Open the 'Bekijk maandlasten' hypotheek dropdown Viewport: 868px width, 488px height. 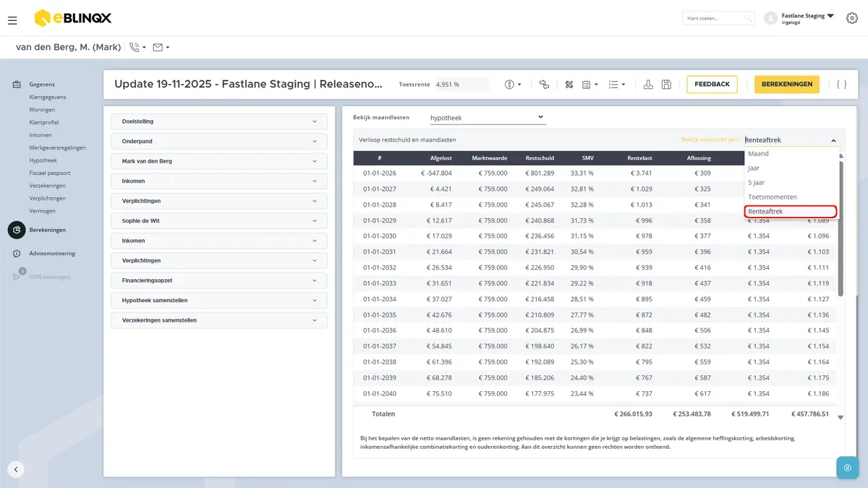(487, 117)
